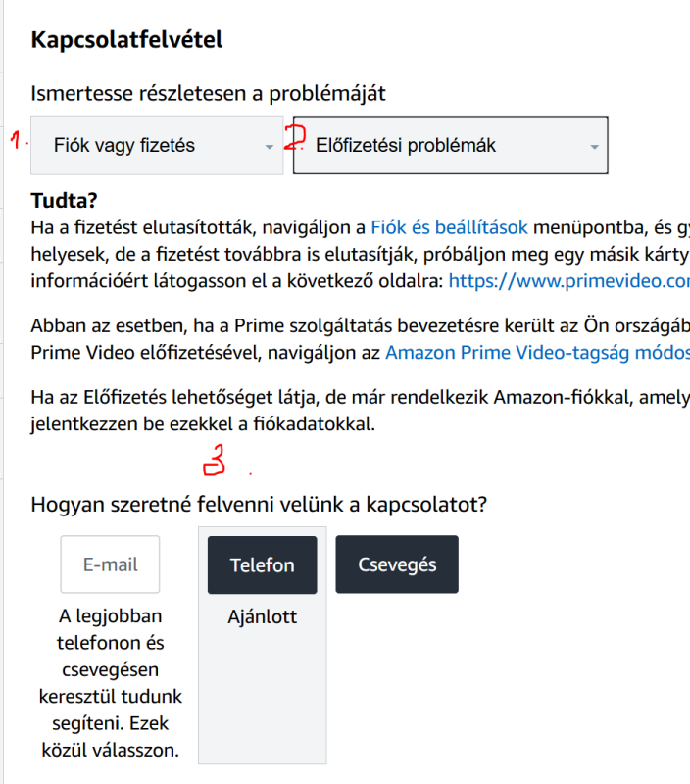Click the red handwritten number 3 annotation
This screenshot has width=690, height=784.
(x=215, y=461)
